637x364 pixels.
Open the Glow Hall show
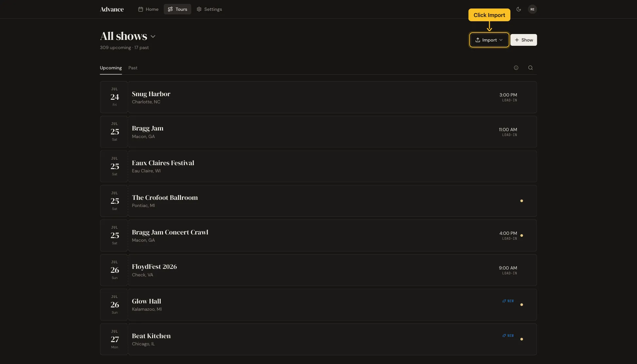pos(318,305)
